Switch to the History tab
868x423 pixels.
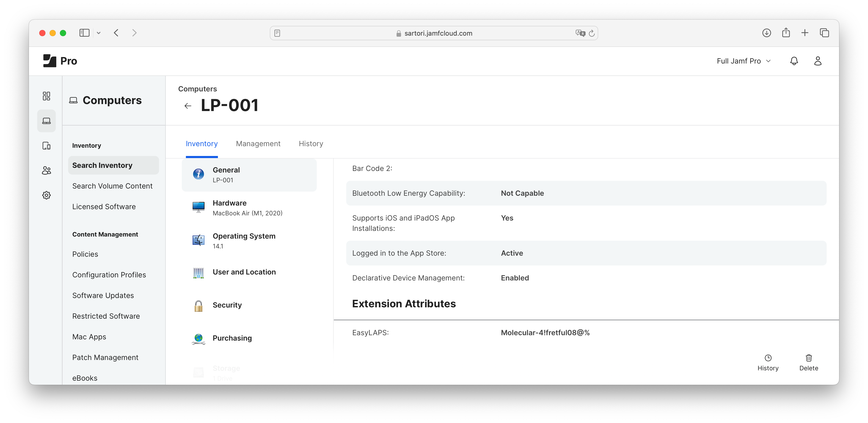(x=311, y=144)
